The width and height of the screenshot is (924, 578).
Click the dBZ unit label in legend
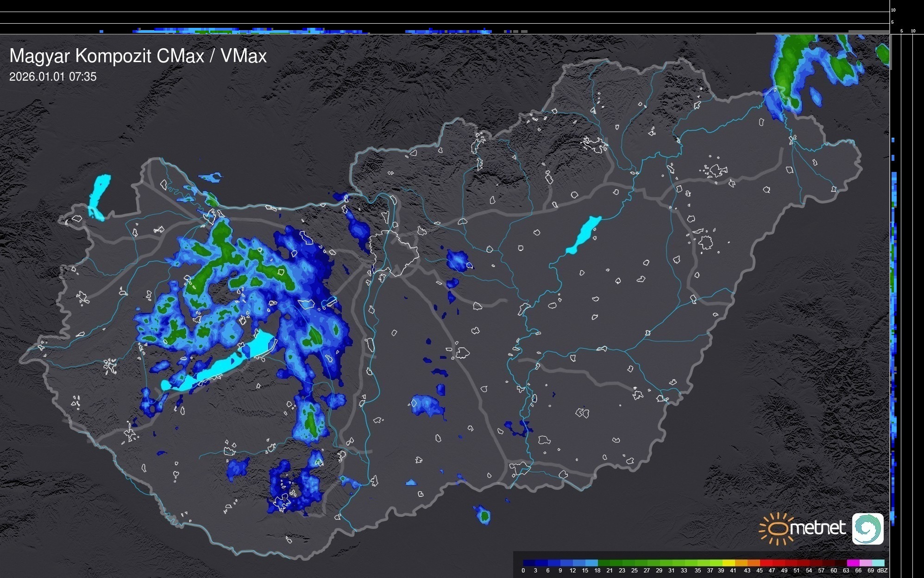pos(882,571)
